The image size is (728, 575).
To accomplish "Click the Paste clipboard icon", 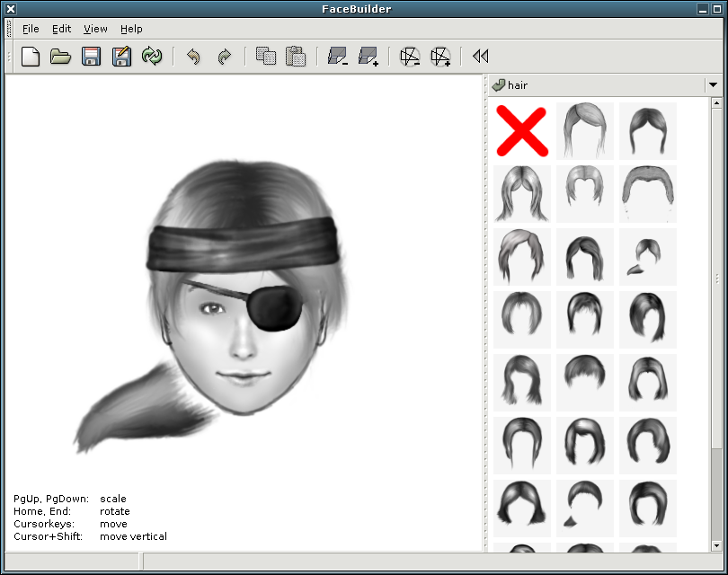I will (x=296, y=57).
